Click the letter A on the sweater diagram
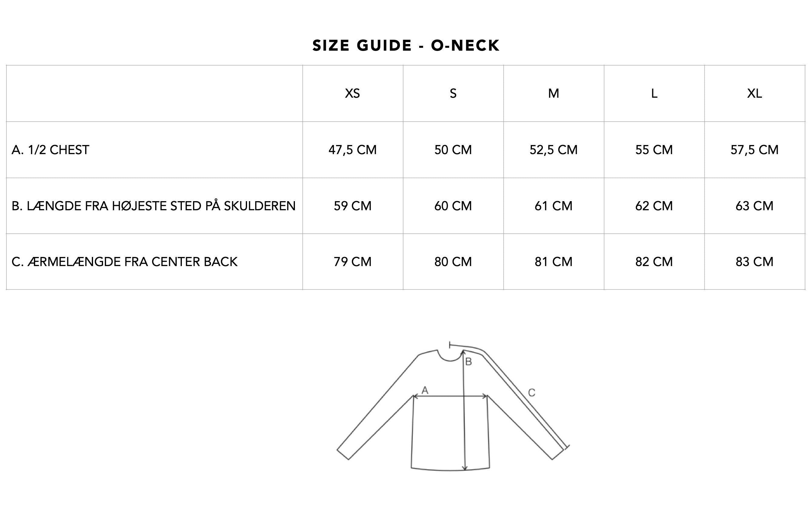The width and height of the screenshot is (812, 520). click(425, 390)
